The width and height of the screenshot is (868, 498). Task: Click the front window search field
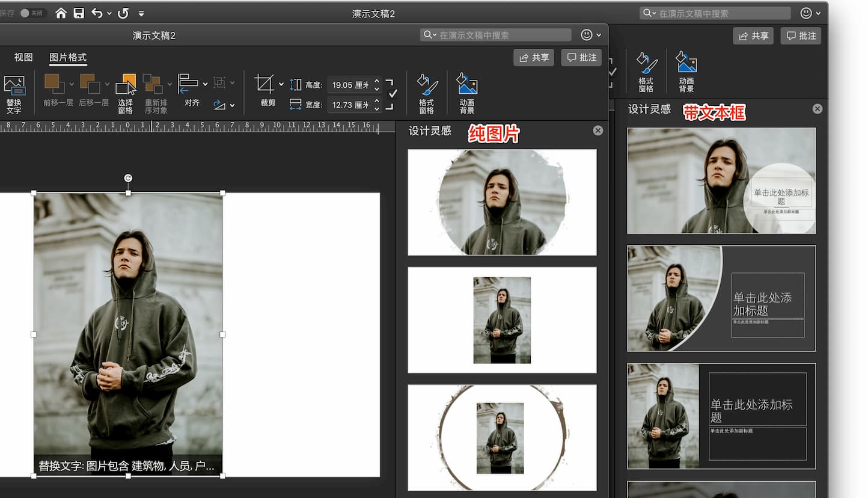point(495,35)
